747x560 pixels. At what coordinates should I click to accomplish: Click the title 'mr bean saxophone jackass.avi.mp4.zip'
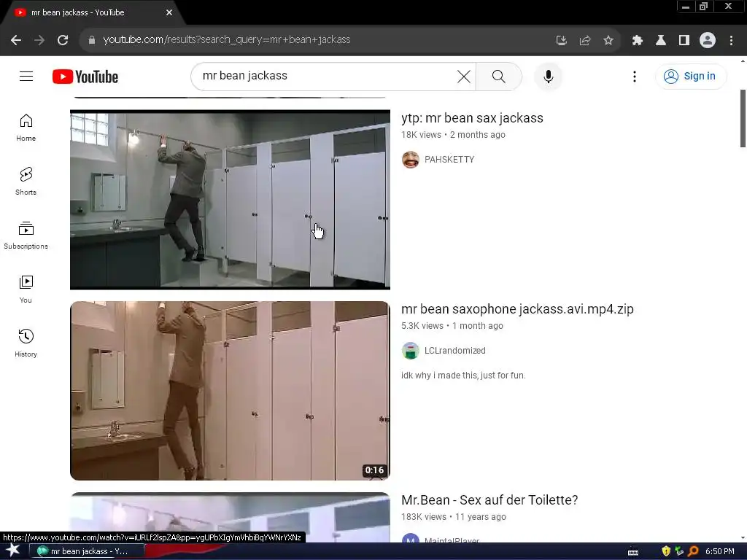coord(517,309)
